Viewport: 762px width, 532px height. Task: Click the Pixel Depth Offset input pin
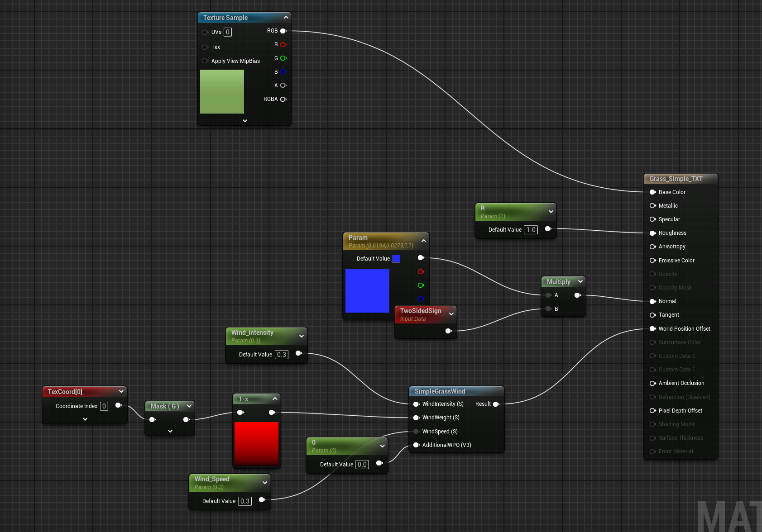coord(653,410)
